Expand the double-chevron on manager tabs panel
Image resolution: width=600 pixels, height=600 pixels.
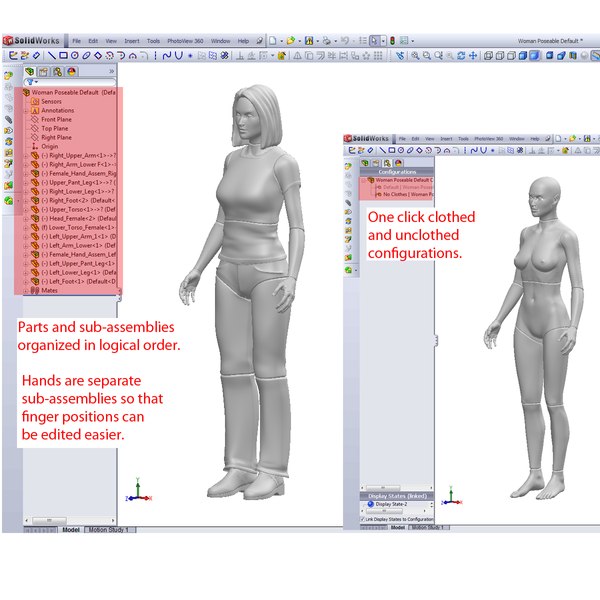(111, 71)
